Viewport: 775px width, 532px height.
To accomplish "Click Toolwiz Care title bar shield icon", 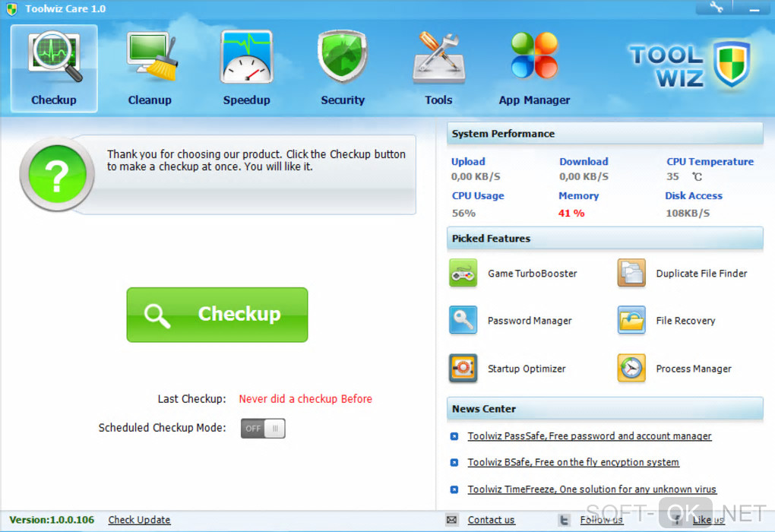I will 12,9.
